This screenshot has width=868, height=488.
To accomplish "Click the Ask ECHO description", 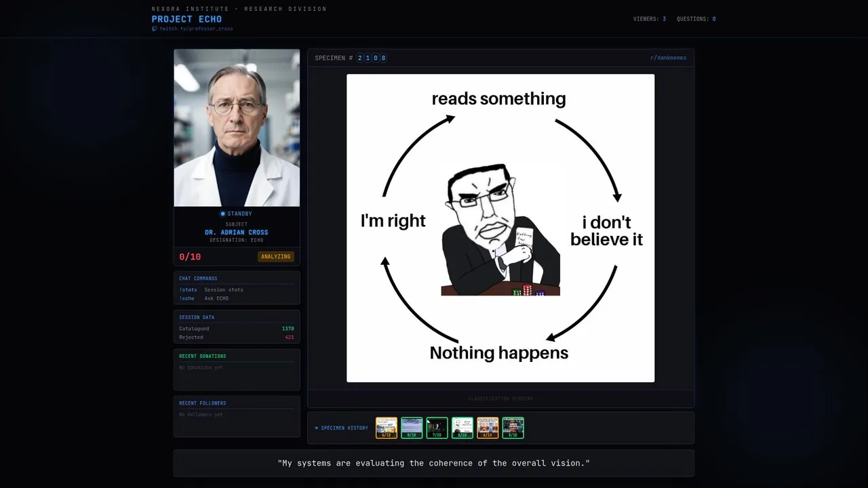I will pyautogui.click(x=216, y=298).
